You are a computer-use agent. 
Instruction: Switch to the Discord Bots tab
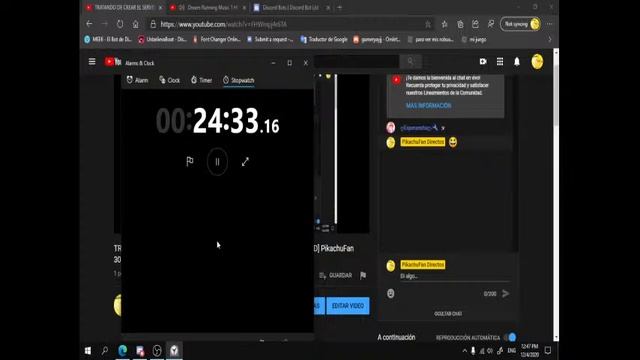(x=291, y=7)
